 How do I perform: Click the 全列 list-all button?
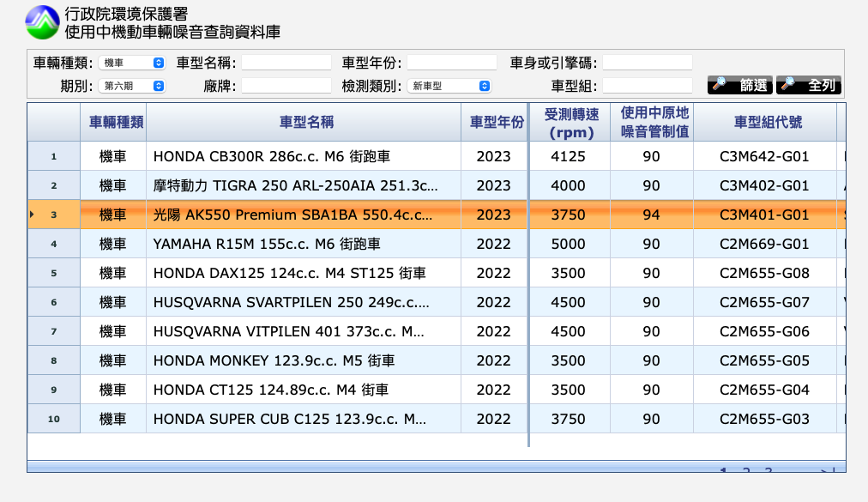point(809,85)
